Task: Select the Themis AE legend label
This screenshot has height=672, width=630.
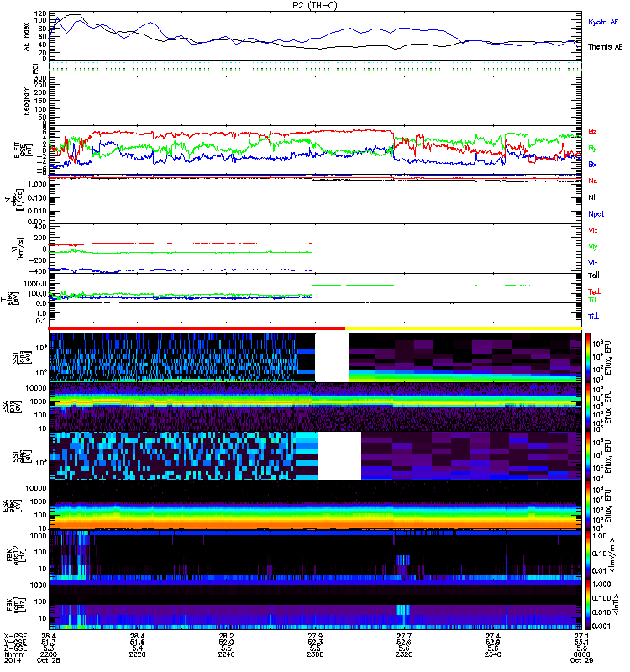Action: 605,47
